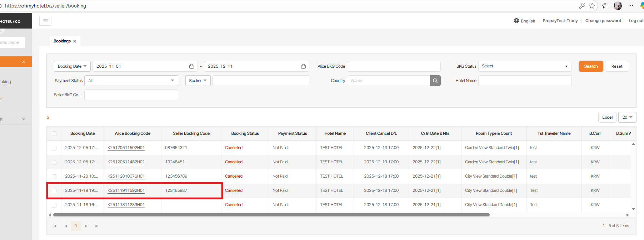Expand the Payment Status dropdown
Screen dimensions: 644x240
(131, 81)
